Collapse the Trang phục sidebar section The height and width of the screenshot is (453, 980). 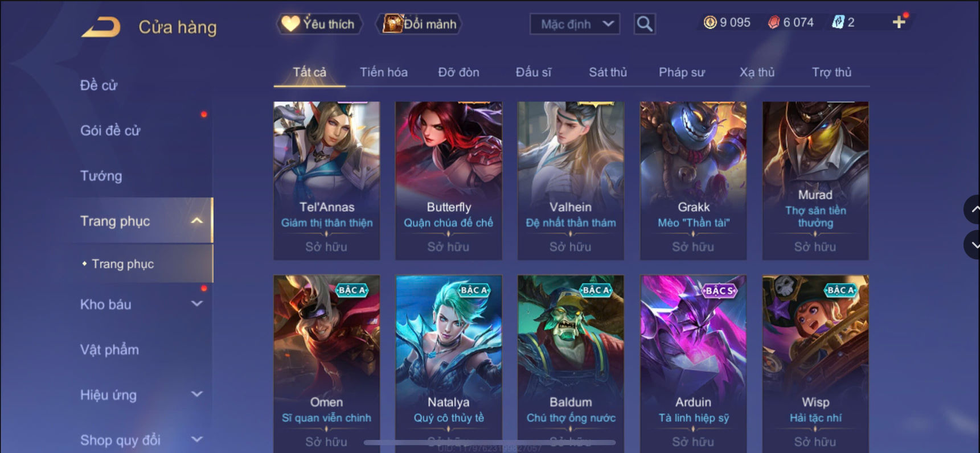(x=197, y=221)
